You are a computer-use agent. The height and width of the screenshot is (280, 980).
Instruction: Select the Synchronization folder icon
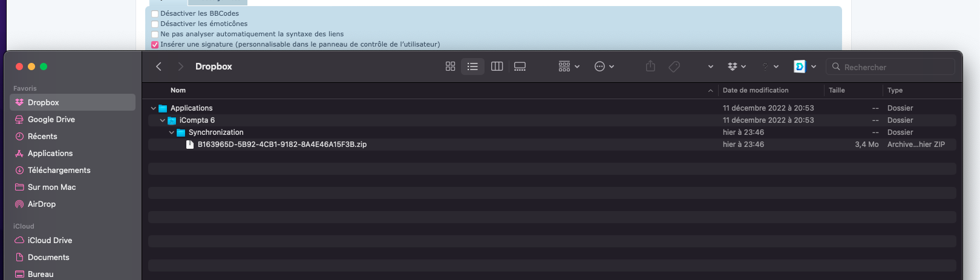click(181, 132)
